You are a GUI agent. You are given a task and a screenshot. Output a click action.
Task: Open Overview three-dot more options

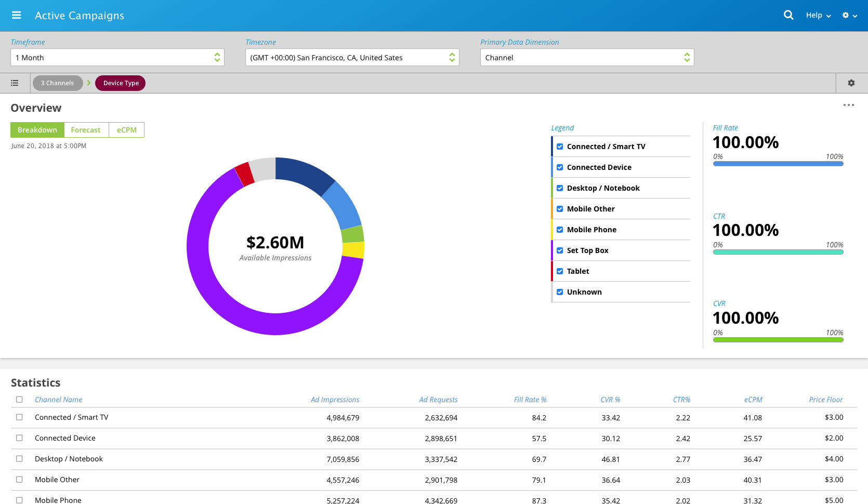click(x=848, y=105)
